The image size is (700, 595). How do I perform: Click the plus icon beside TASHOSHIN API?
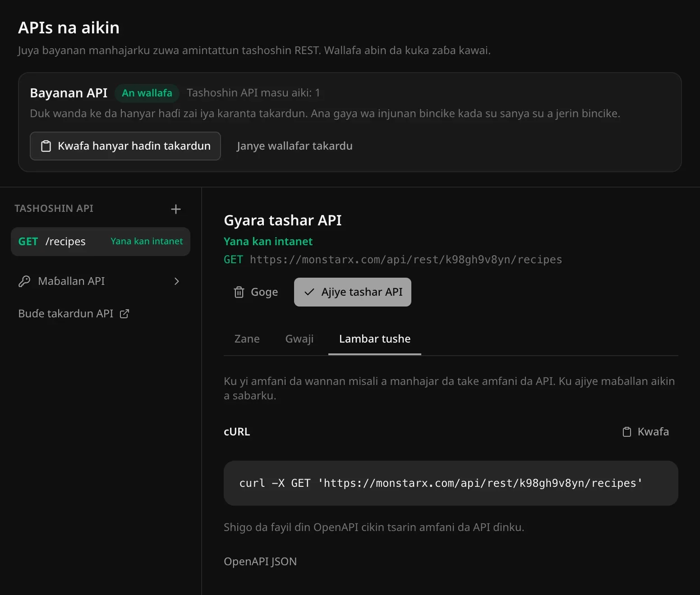click(176, 209)
